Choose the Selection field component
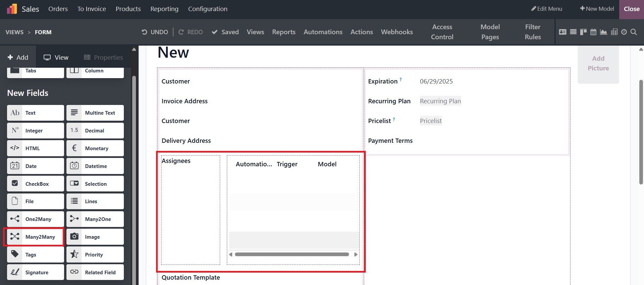Screen dimensions: 644x285 point(95,184)
